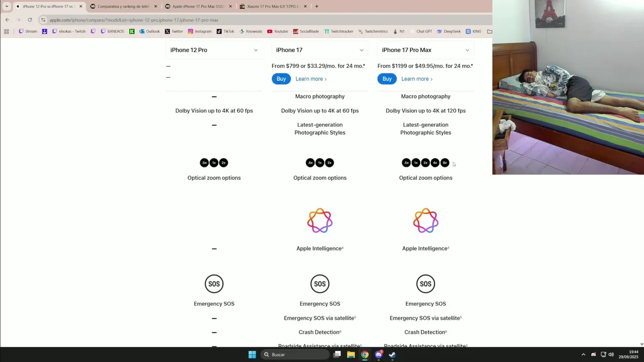Open the browser tab search dropdown

[7, 6]
